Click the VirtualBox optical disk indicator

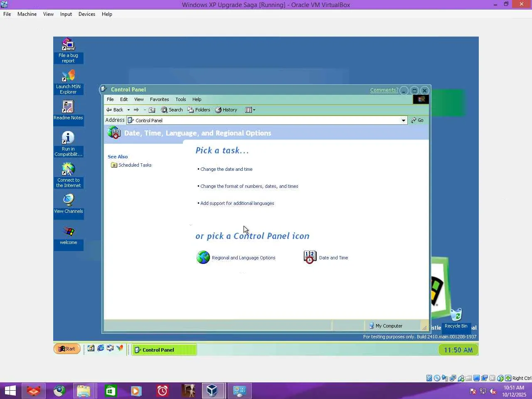coord(437,378)
